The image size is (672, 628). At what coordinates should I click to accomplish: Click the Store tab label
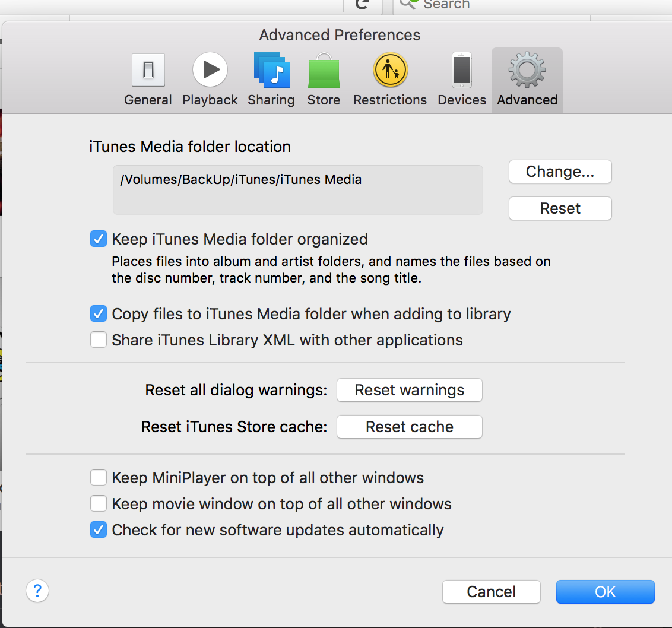(324, 100)
